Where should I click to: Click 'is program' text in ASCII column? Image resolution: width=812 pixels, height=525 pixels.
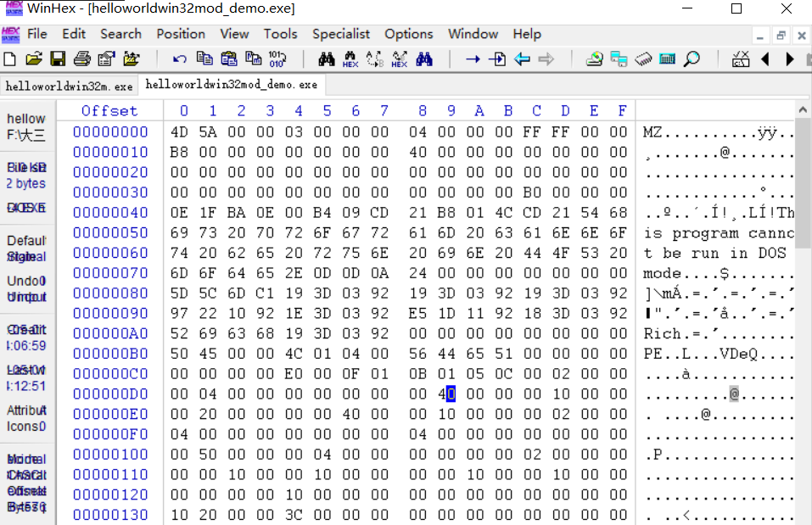(692, 233)
